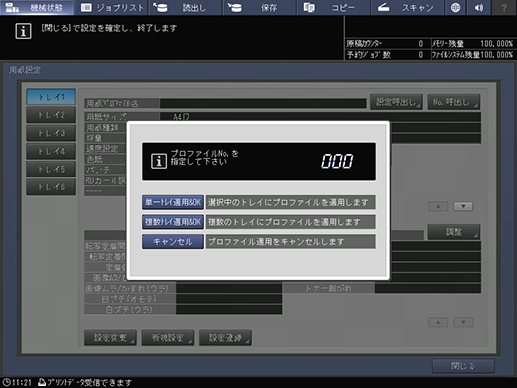This screenshot has height=388, width=517.
Task: Click the printer status icon in status bar
Action: coord(42,382)
